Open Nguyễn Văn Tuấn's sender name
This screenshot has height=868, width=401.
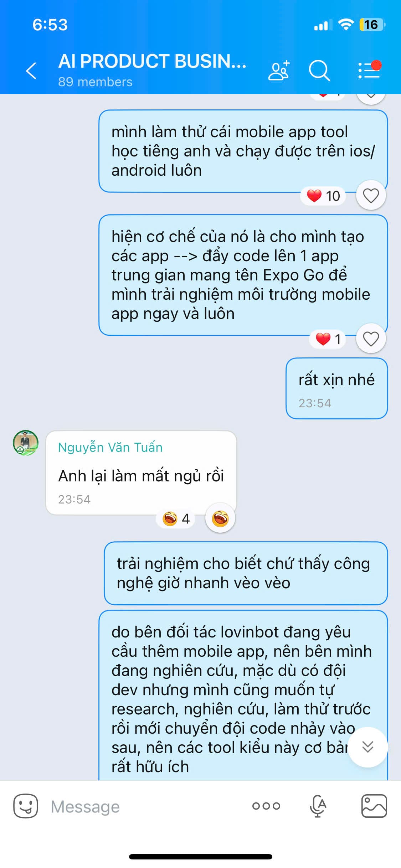tap(110, 447)
